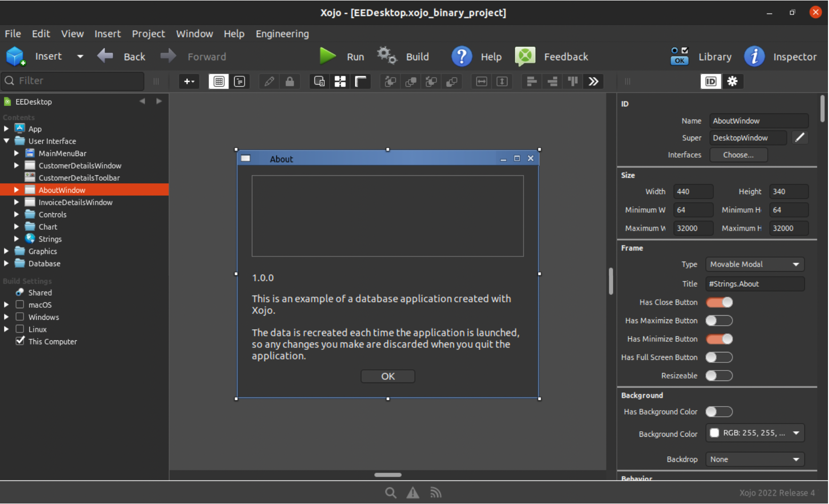The image size is (829, 504).
Task: Open the Backdrop dropdown
Action: (755, 459)
